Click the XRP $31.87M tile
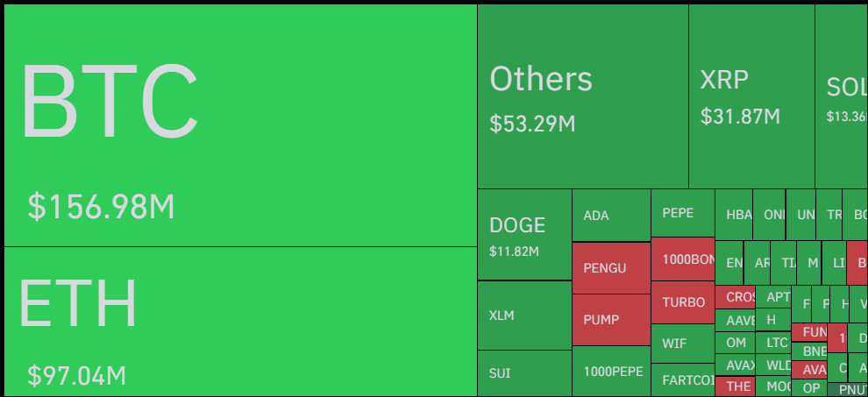 (751, 96)
